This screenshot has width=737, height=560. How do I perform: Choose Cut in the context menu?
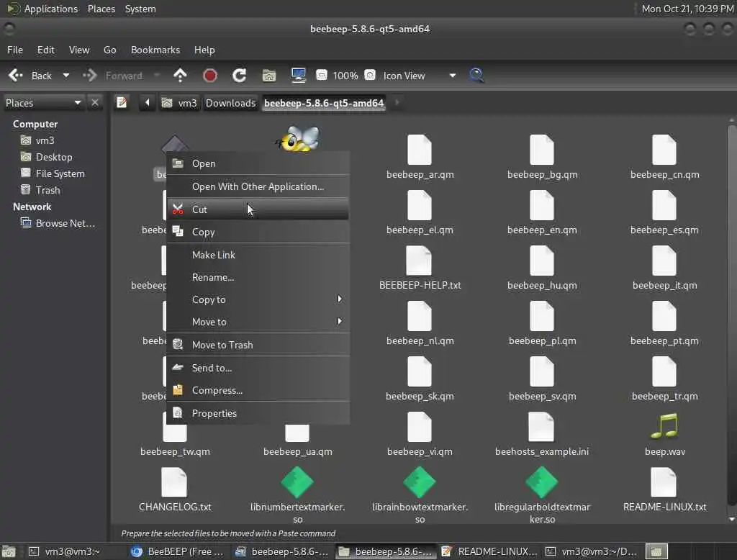click(258, 209)
